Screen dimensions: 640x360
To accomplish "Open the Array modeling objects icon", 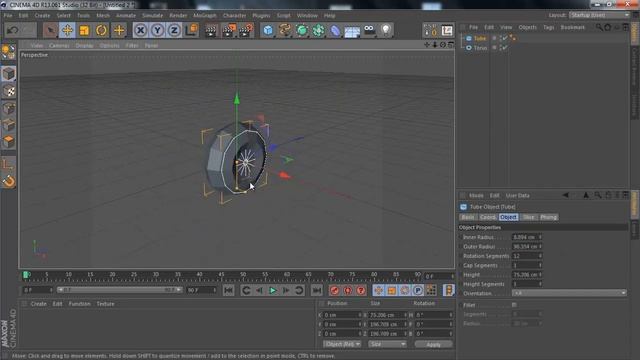I will click(318, 30).
